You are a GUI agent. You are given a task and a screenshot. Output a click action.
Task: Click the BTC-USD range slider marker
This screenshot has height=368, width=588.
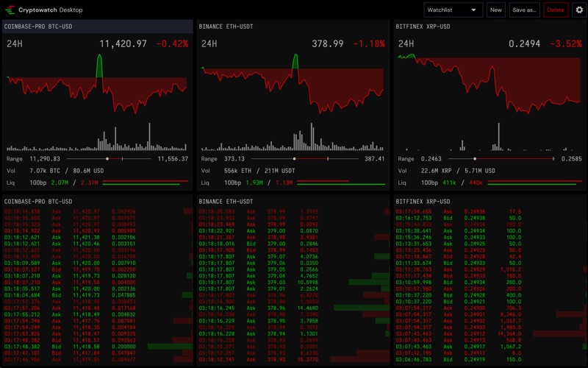107,159
